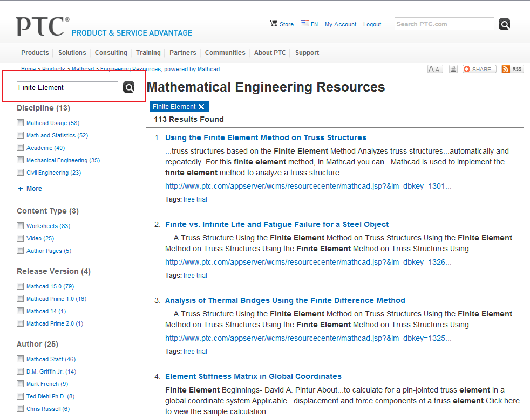Image resolution: width=530 pixels, height=420 pixels.
Task: Click in the Search PTC.com field
Action: click(444, 24)
